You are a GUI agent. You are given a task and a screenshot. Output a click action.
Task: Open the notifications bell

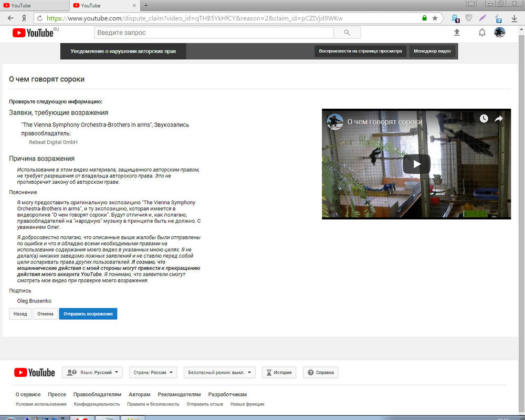(x=482, y=33)
